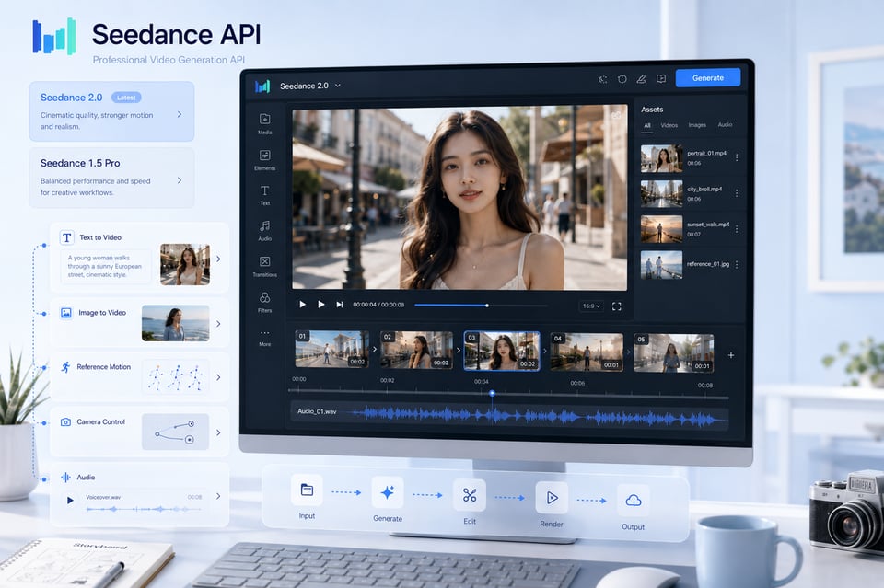
Task: Click the Seedance logo in editor header
Action: pyautogui.click(x=262, y=86)
